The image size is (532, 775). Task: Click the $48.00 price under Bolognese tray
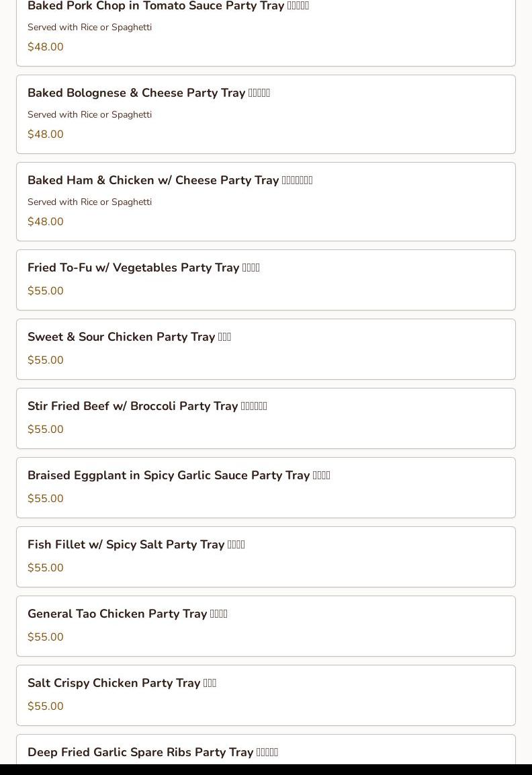(x=46, y=134)
